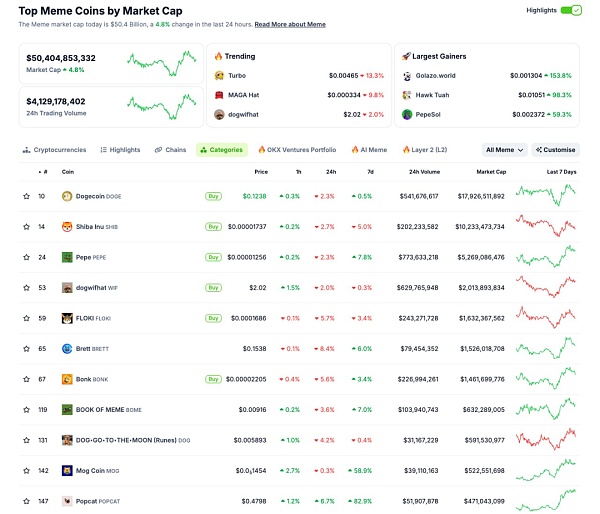Favorite Popcat with the star icon
The width and height of the screenshot is (600, 514).
27,501
